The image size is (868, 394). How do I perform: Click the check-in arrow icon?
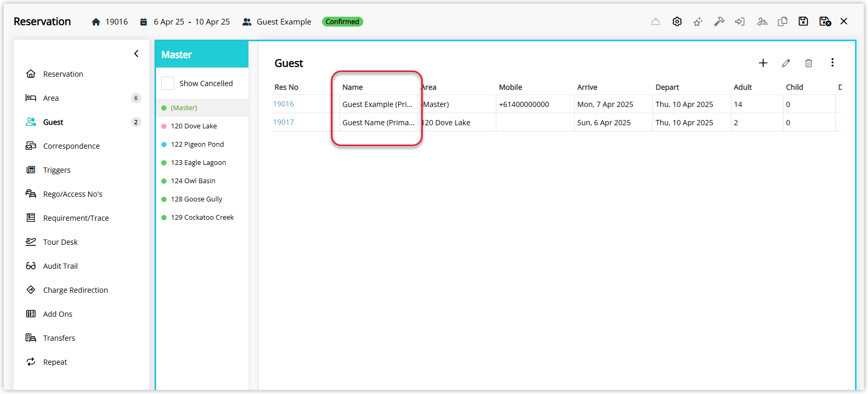(x=740, y=21)
